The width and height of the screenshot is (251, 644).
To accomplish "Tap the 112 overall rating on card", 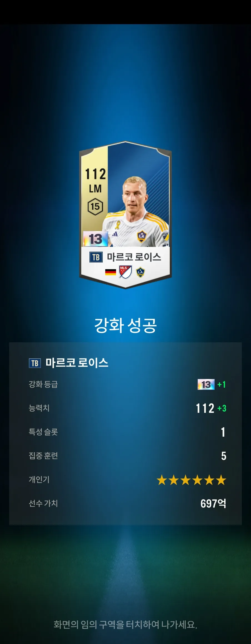I will [x=96, y=174].
